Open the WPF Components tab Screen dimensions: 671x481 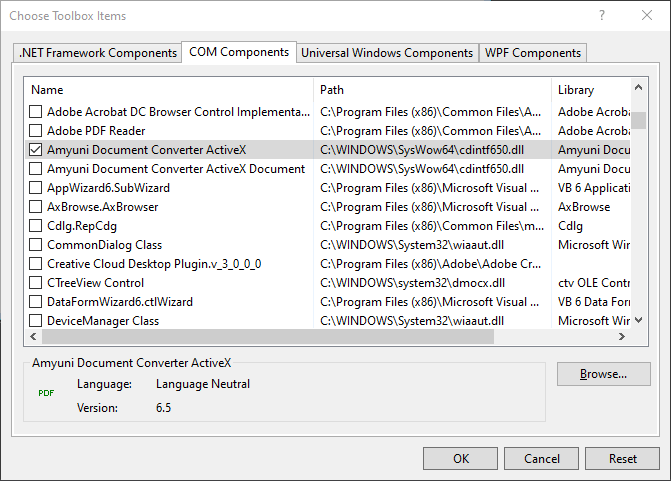point(533,53)
